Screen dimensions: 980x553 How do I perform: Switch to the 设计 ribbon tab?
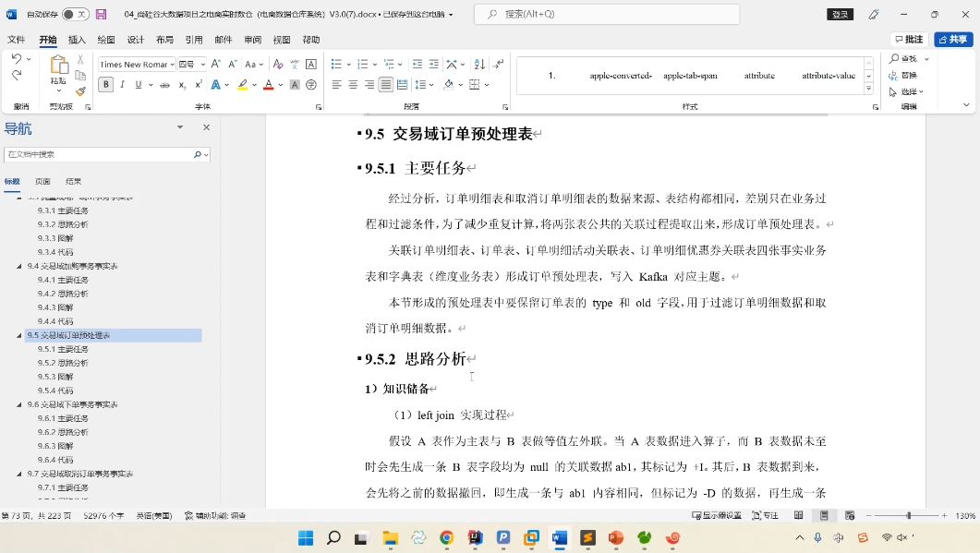pos(136,40)
